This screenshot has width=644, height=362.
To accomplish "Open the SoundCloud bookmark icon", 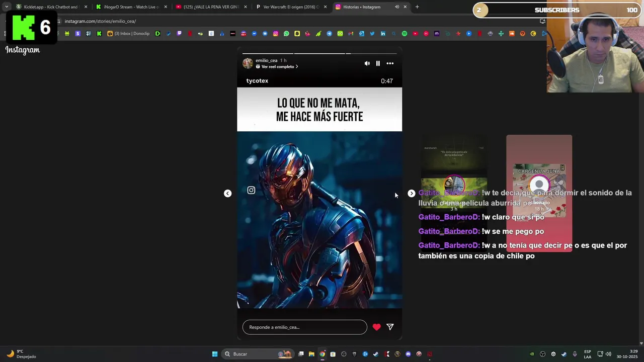I will tap(512, 34).
